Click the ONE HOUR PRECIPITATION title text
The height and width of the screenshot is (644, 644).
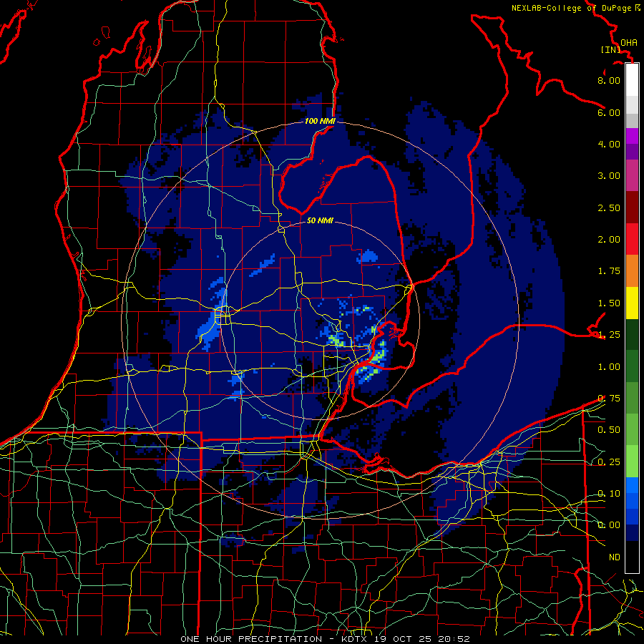[251, 639]
